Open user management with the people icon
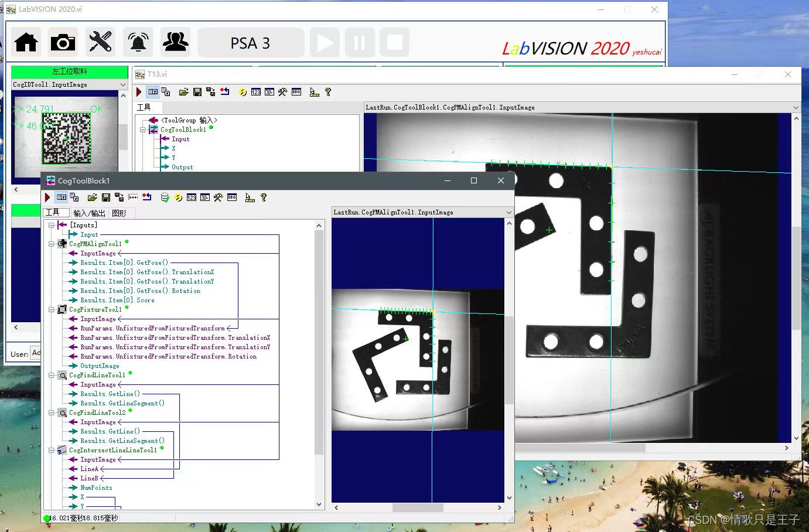Screen dimensions: 809x532 pyautogui.click(x=175, y=42)
